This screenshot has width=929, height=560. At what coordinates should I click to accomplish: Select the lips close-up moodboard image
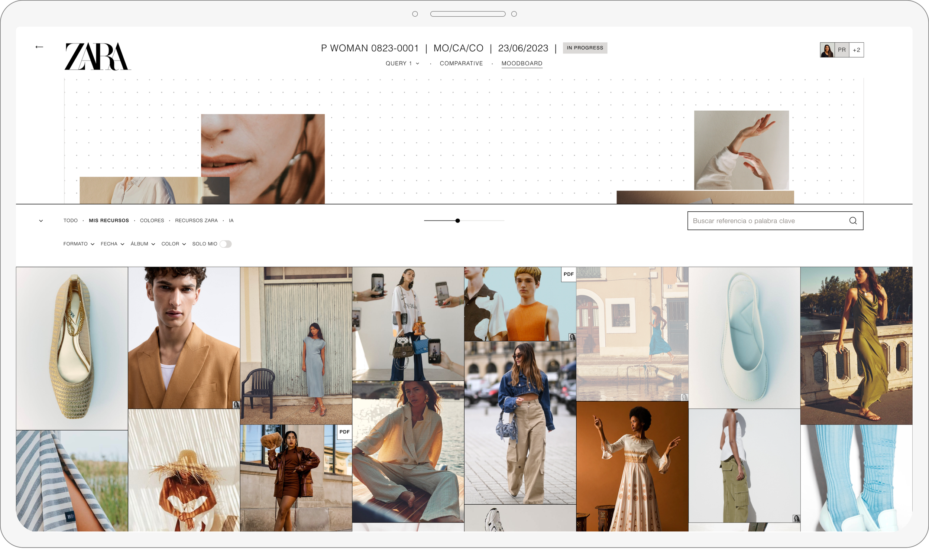tap(263, 159)
